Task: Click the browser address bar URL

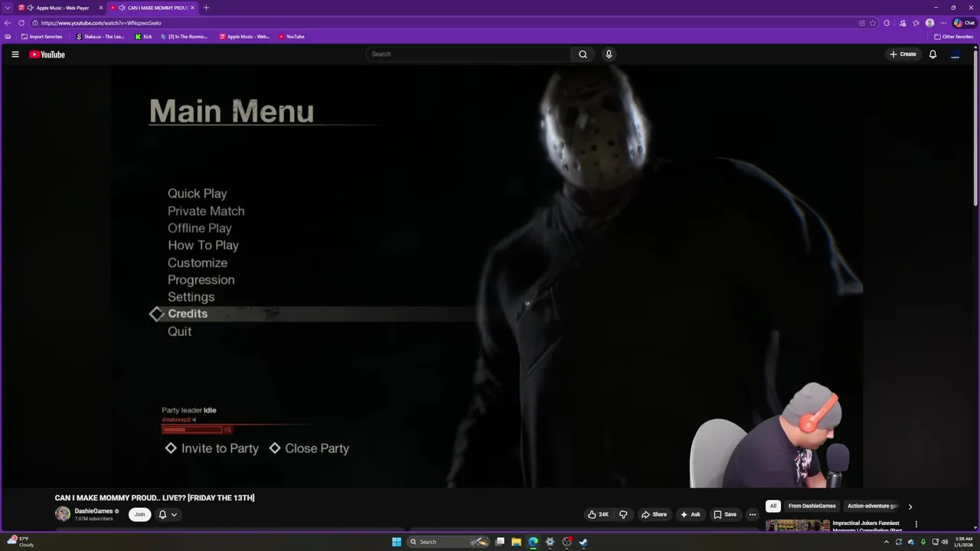Action: (x=101, y=23)
